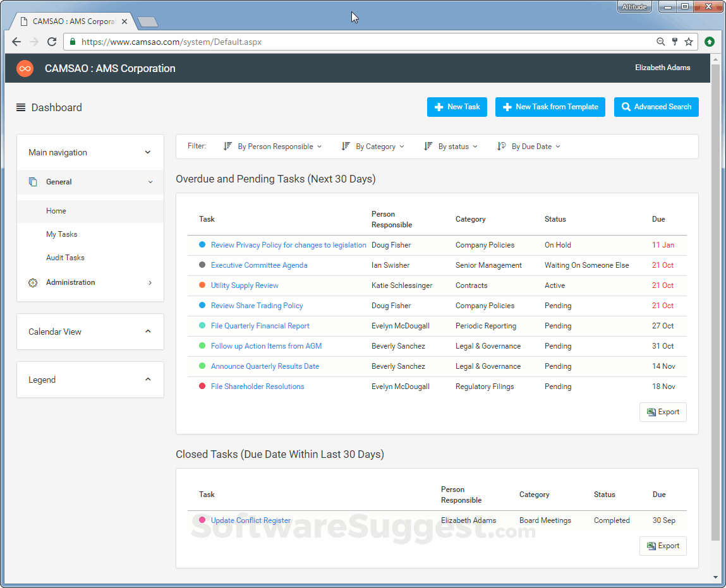Open the By Status filter dropdown
726x588 pixels.
click(x=451, y=146)
